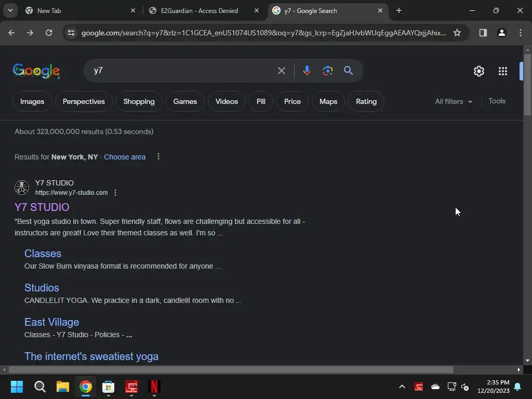Open the about-this-result menu for y7-studio.com
The height and width of the screenshot is (399, 532).
point(115,193)
